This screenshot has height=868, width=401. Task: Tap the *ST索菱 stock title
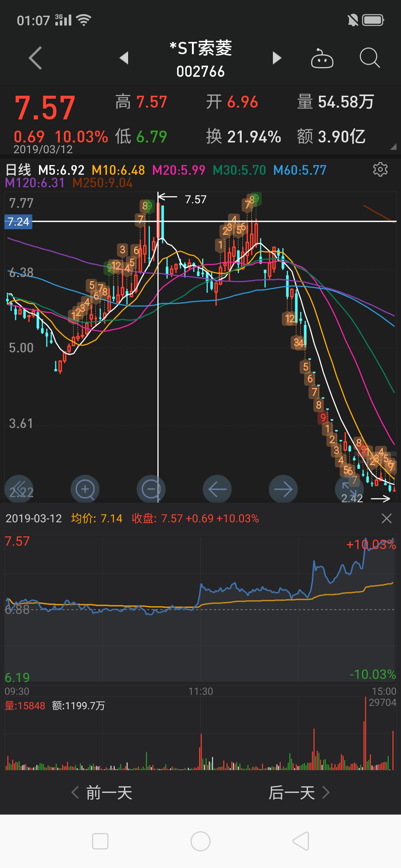[x=200, y=49]
